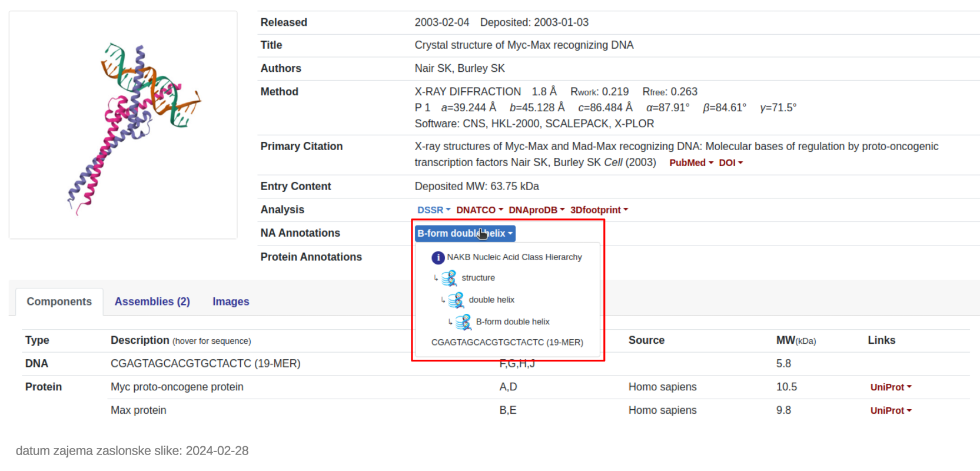Open the Myc-Max DNA structure thumbnail image
980x471 pixels.
(123, 125)
